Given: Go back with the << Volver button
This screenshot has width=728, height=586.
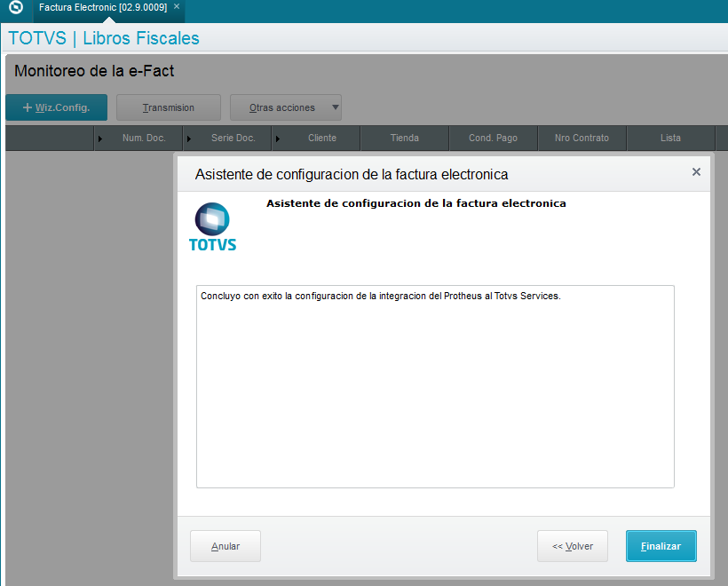Looking at the screenshot, I should click(x=573, y=546).
